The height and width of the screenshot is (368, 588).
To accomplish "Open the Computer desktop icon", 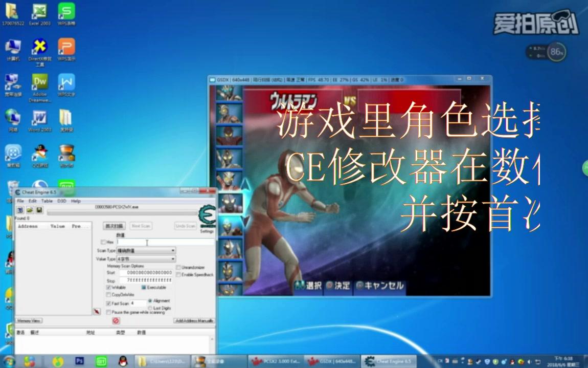I will click(13, 50).
